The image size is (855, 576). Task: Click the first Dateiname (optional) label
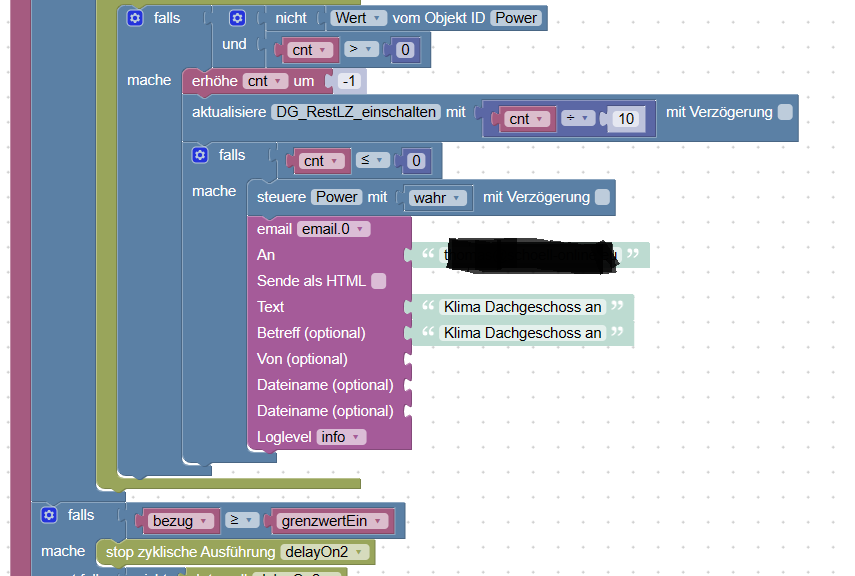tap(325, 385)
